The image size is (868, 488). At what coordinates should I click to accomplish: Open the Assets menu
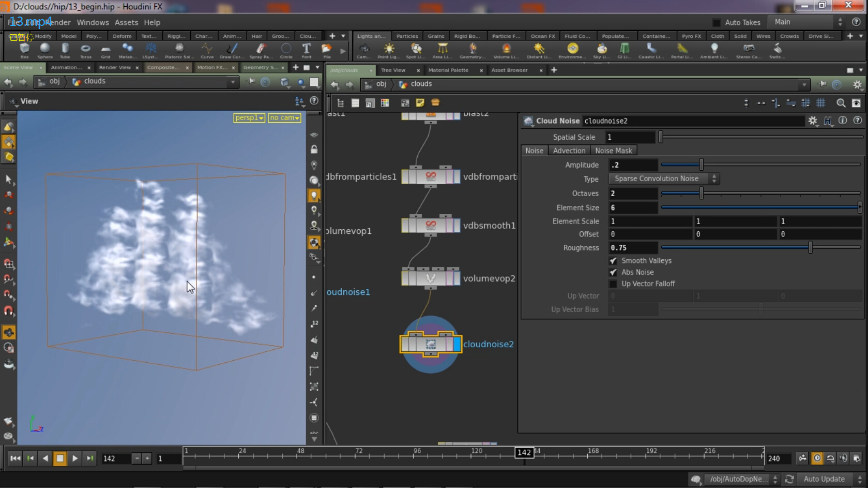click(x=126, y=22)
